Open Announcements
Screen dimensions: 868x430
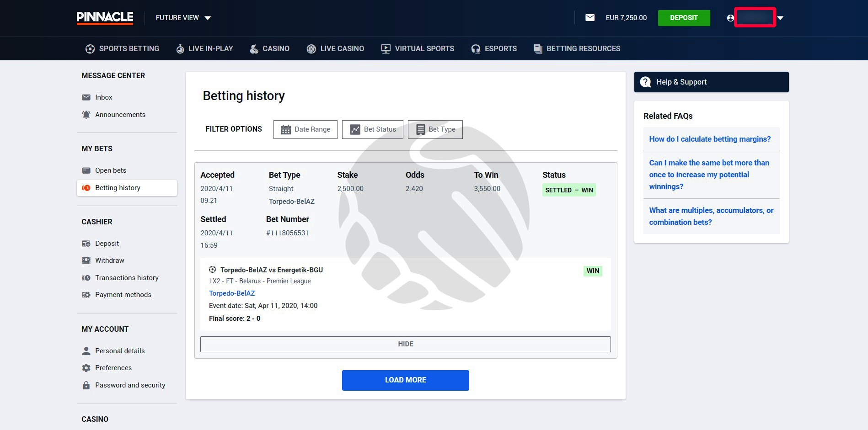(120, 115)
